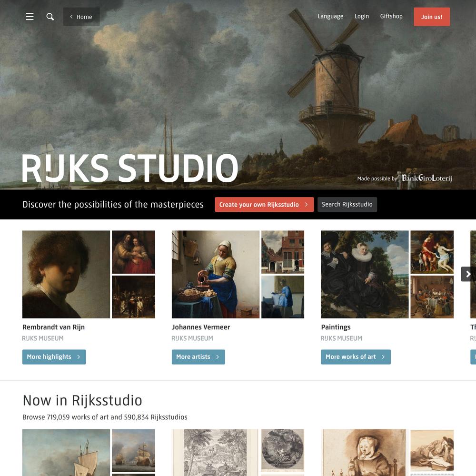Open the Language menu
The height and width of the screenshot is (476, 476).
pyautogui.click(x=330, y=16)
